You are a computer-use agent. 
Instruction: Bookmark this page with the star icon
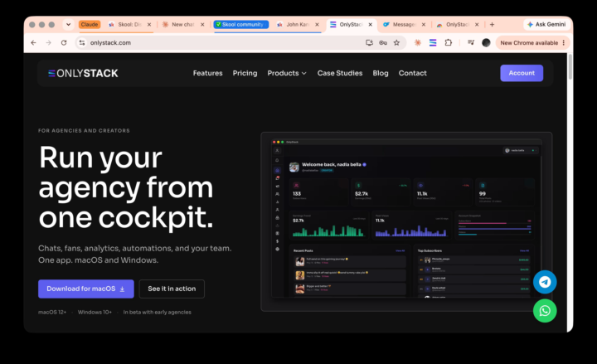tap(396, 42)
